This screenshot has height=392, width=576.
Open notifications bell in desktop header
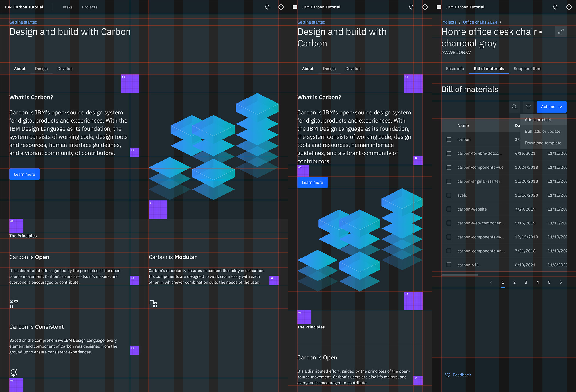point(267,7)
